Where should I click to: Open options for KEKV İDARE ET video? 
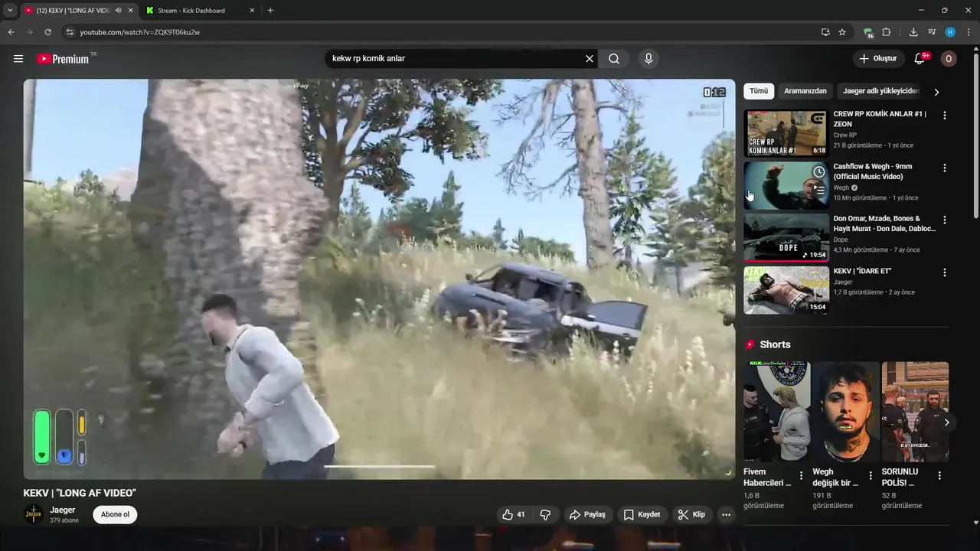pos(944,272)
